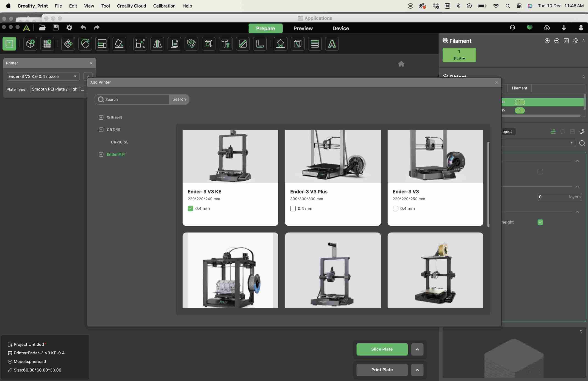Select the Support painting tool icon
This screenshot has height=381, width=588.
click(x=280, y=44)
